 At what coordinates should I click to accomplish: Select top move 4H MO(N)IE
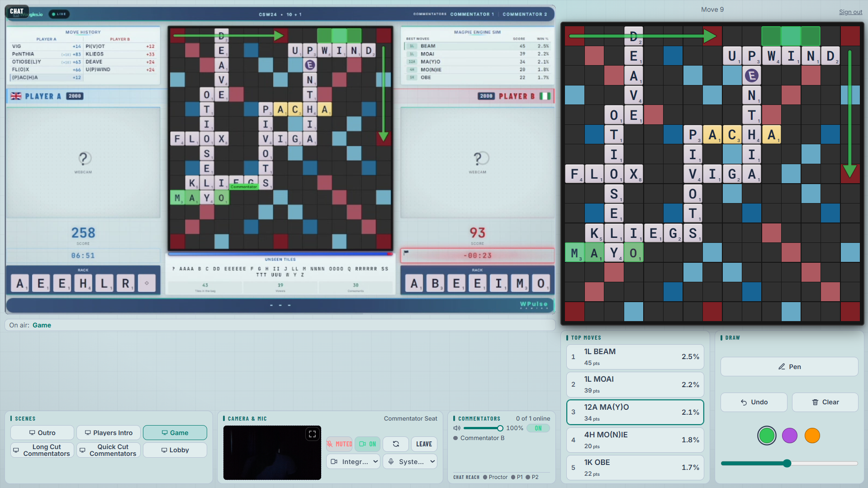(x=635, y=440)
